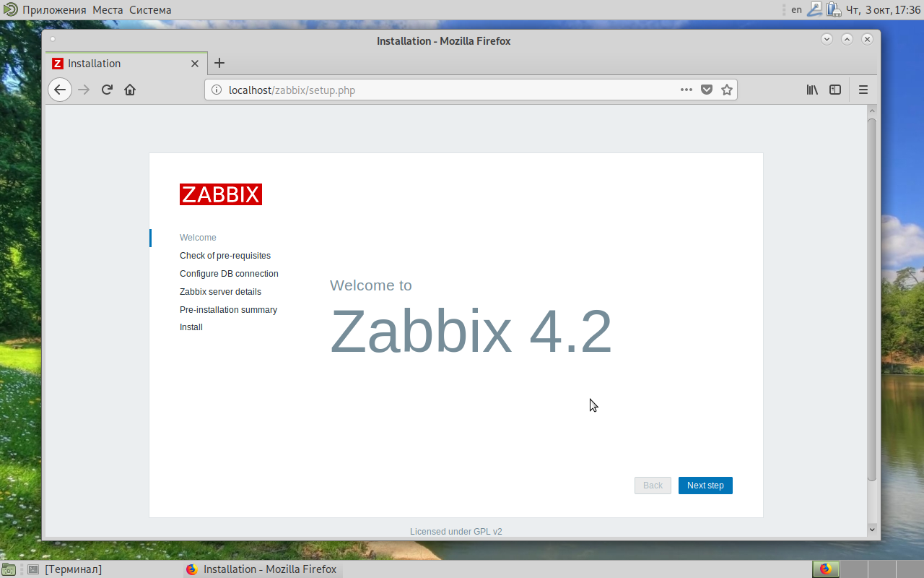924x578 pixels.
Task: Bookmark this page with the star icon
Action: click(727, 90)
